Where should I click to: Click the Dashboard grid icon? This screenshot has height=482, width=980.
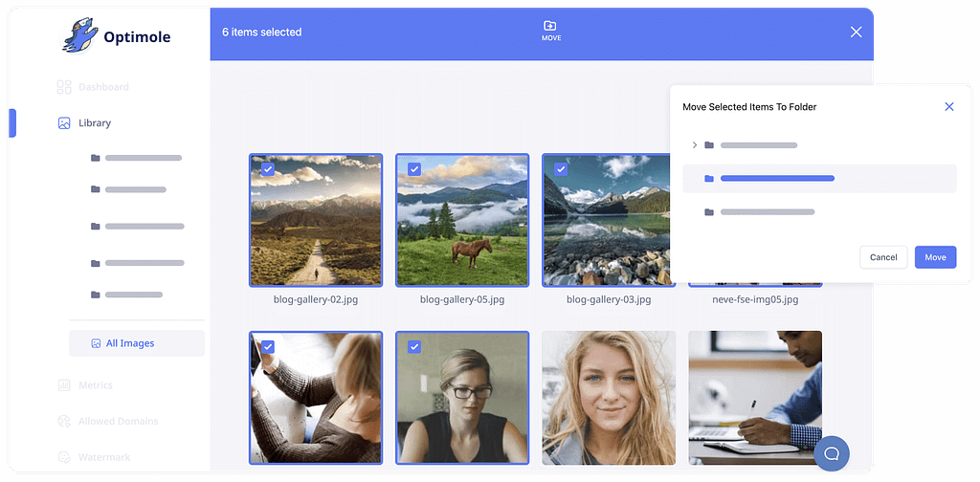[64, 87]
